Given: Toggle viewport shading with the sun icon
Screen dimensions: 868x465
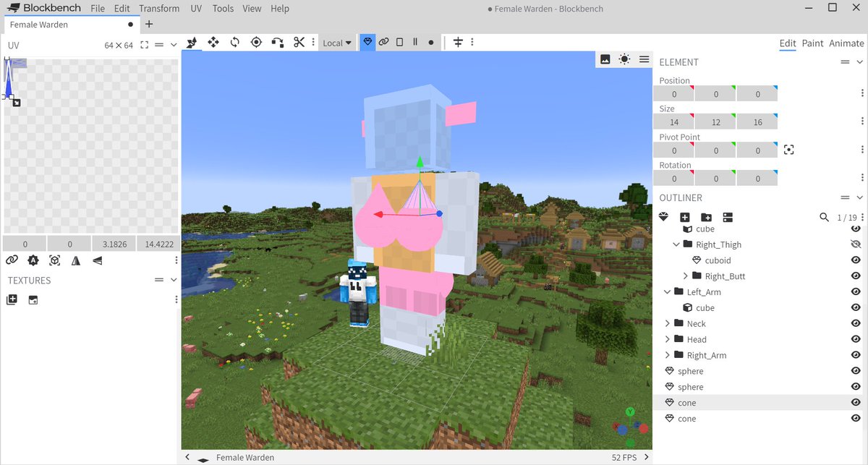Looking at the screenshot, I should [x=624, y=59].
